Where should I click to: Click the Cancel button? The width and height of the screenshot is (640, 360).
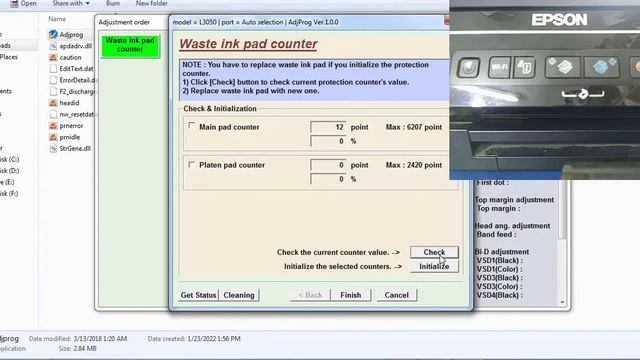pos(396,295)
